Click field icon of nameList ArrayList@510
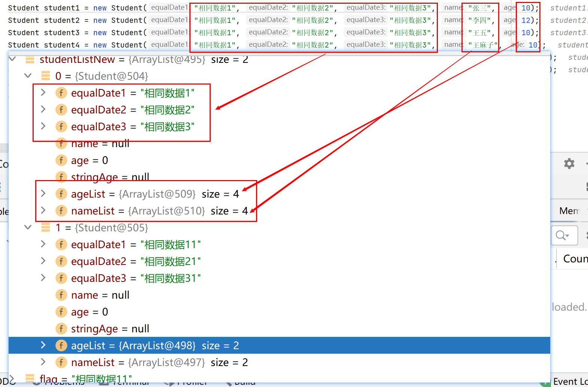The image size is (588, 387). 61,211
